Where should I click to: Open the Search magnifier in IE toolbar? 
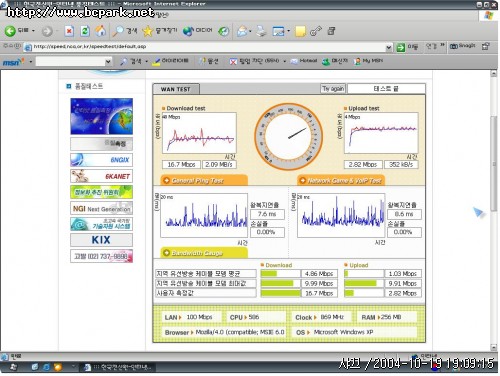[125, 31]
